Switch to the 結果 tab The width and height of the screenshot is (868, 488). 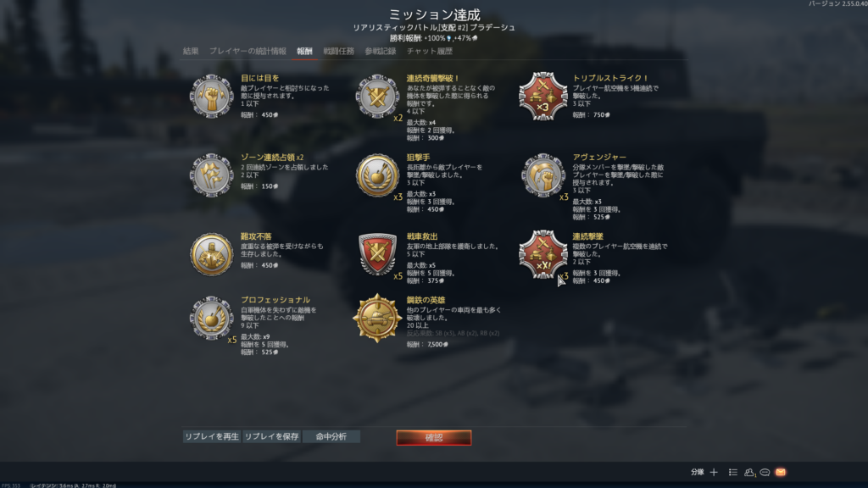coord(191,51)
